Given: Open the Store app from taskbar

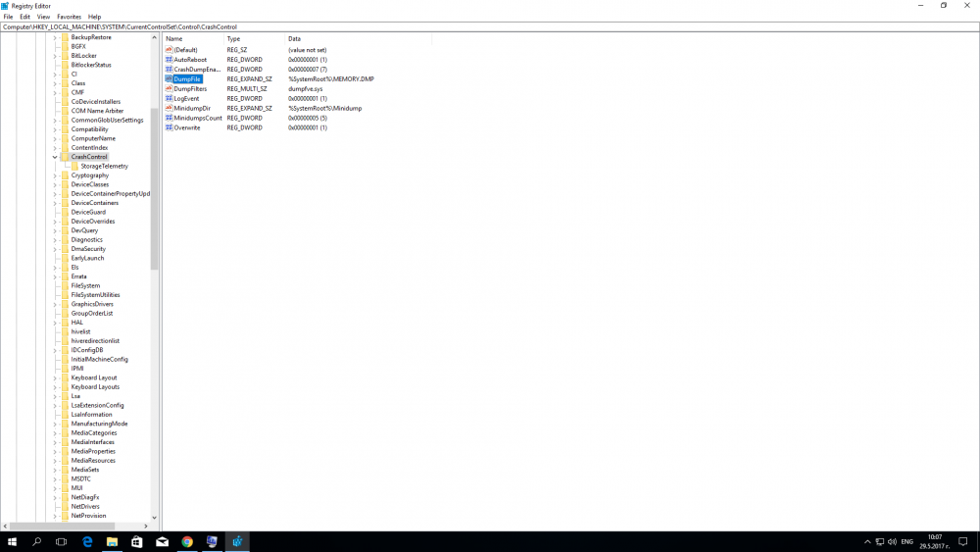Looking at the screenshot, I should (137, 542).
